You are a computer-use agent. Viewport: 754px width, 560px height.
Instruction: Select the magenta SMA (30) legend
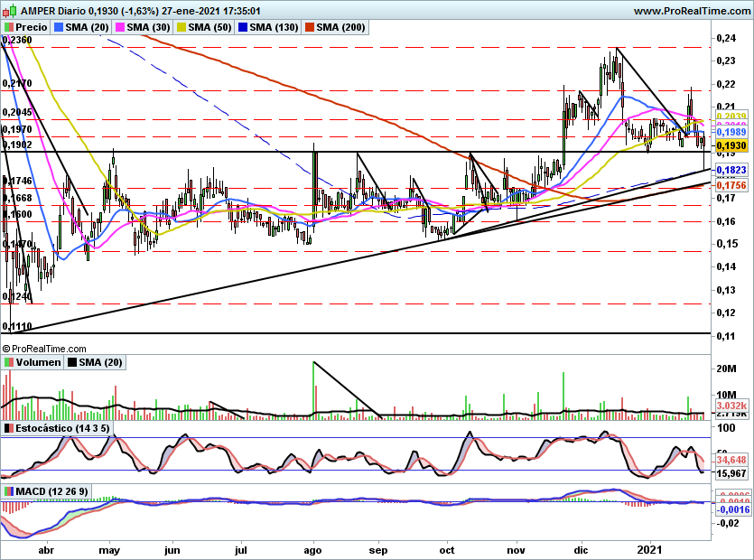pyautogui.click(x=144, y=28)
